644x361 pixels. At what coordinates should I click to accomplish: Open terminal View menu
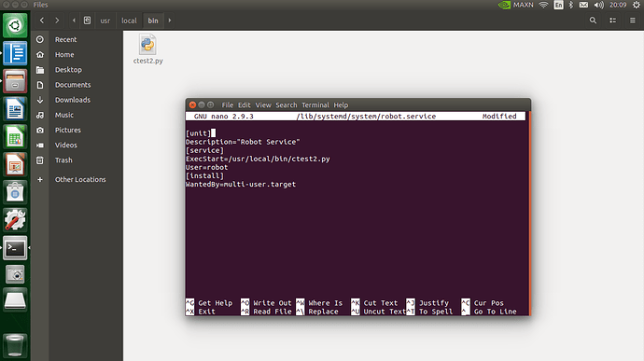263,105
